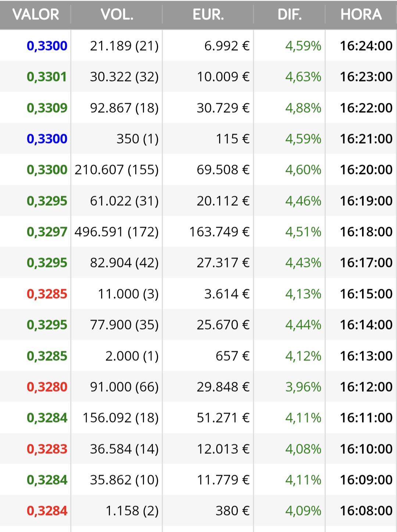Click volume 2.000 (1)

coord(132,356)
